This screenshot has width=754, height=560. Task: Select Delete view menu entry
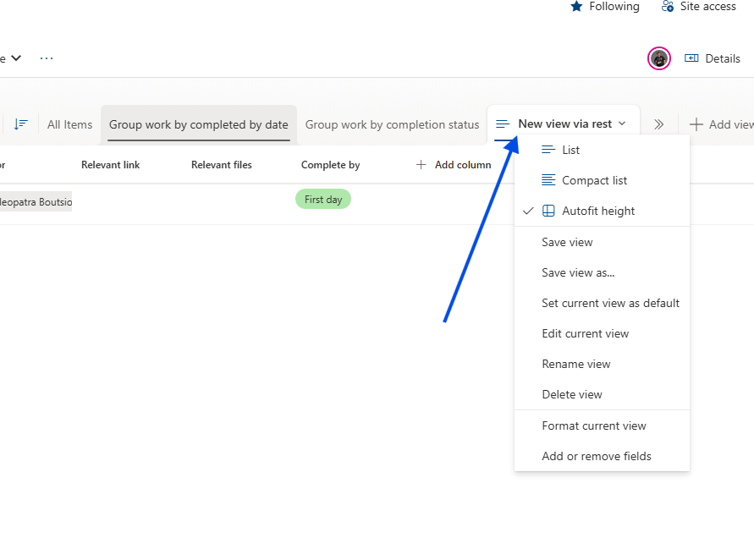tap(572, 394)
